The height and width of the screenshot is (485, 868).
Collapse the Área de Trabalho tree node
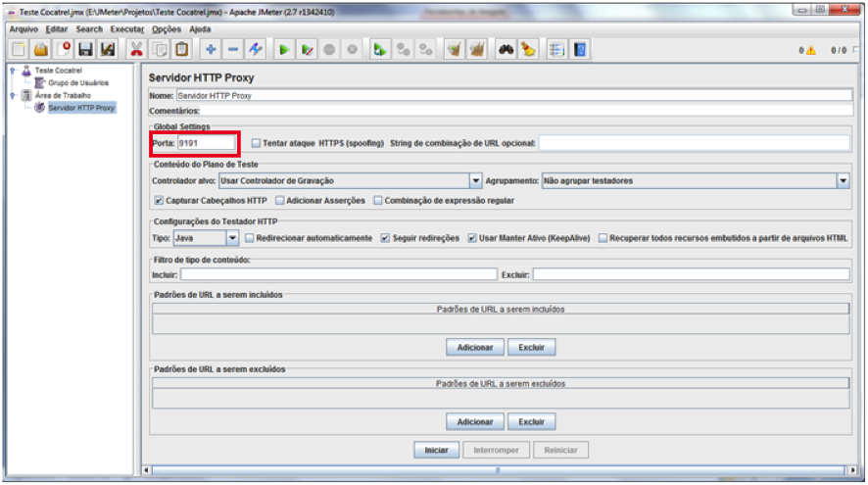pyautogui.click(x=13, y=95)
